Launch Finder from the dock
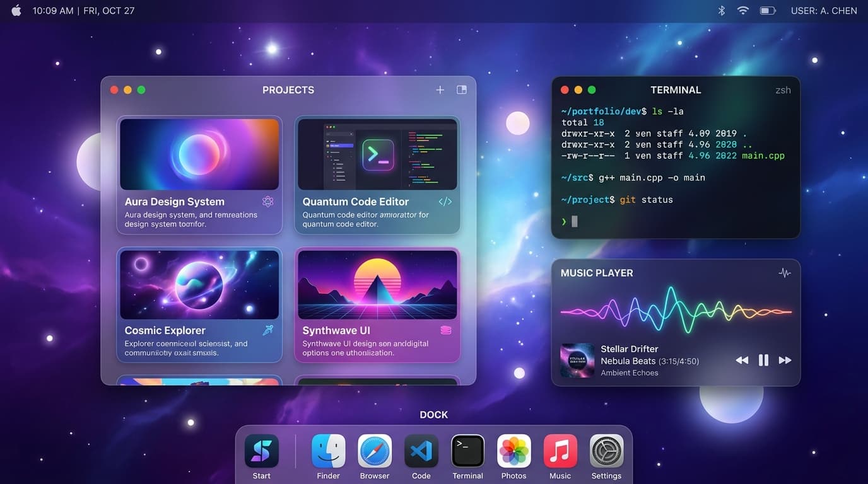Screen dimensions: 868x484 [x=329, y=451]
